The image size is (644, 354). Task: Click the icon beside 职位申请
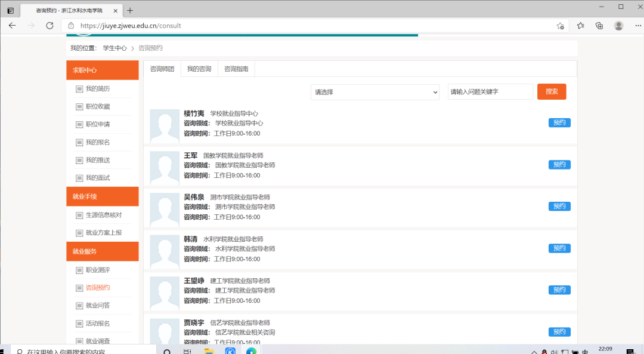coord(79,125)
